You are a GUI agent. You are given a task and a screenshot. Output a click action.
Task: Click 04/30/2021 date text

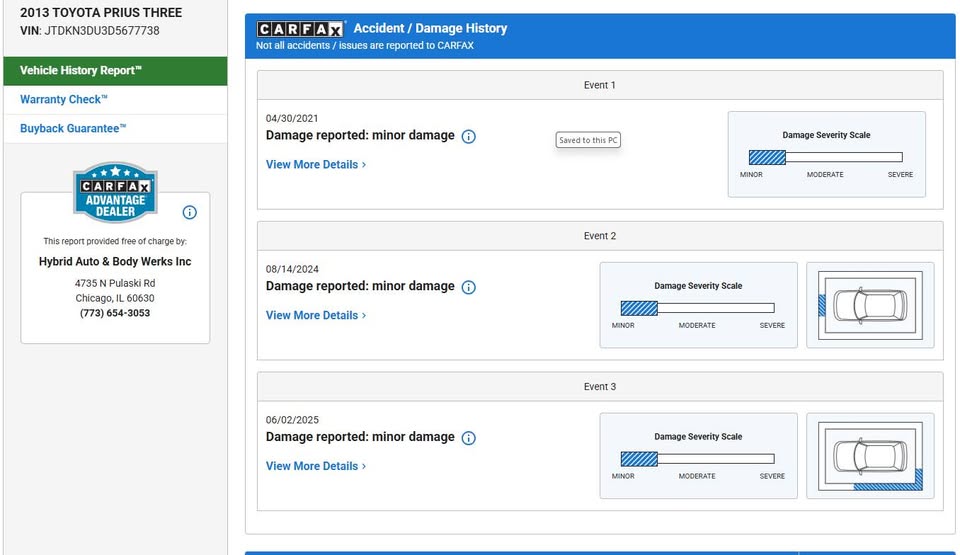(292, 118)
